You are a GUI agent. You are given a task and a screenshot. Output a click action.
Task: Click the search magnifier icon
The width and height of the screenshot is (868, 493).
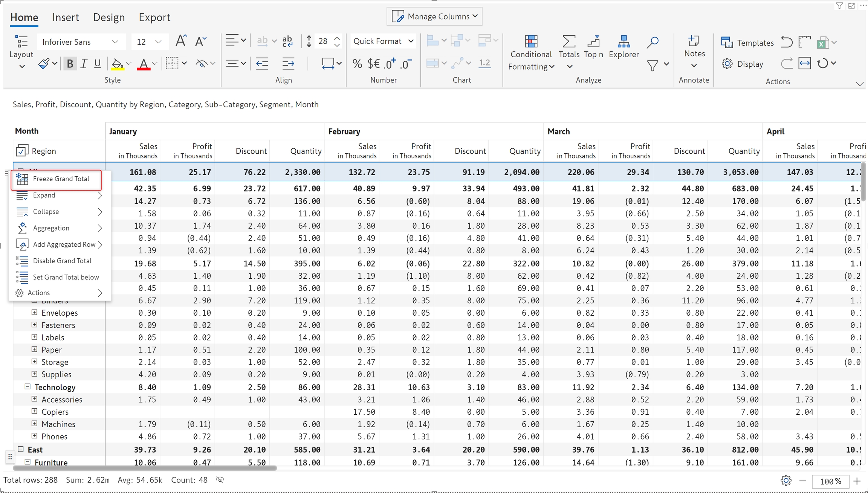(x=652, y=42)
